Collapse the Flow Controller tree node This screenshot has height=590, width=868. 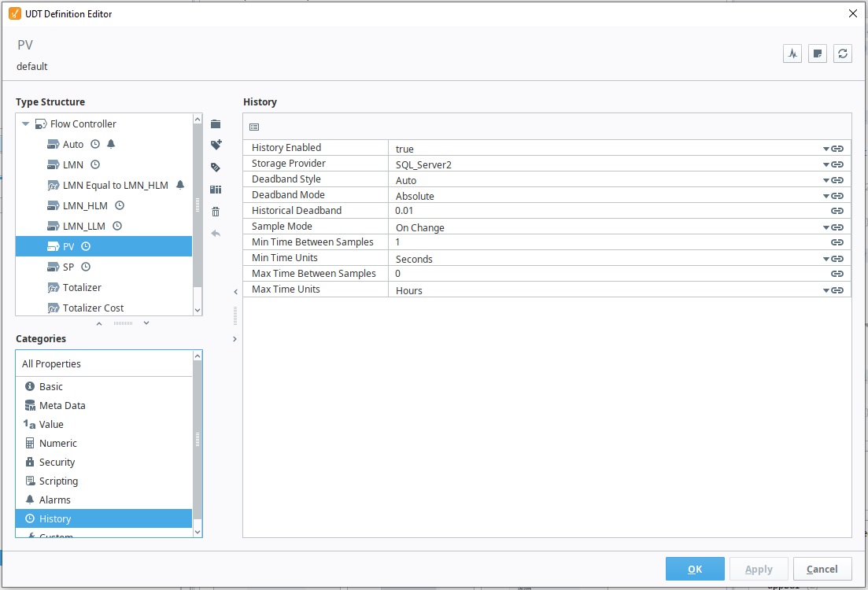[25, 124]
